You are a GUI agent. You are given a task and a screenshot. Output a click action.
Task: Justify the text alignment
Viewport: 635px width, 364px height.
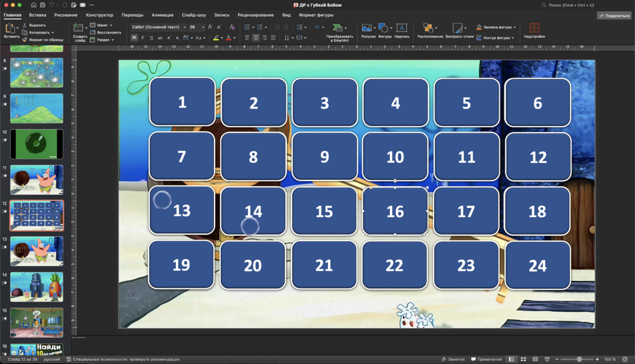coord(273,38)
